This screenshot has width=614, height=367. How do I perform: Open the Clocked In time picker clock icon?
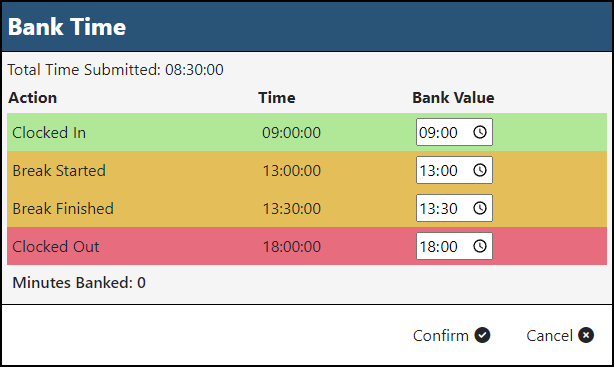(480, 132)
